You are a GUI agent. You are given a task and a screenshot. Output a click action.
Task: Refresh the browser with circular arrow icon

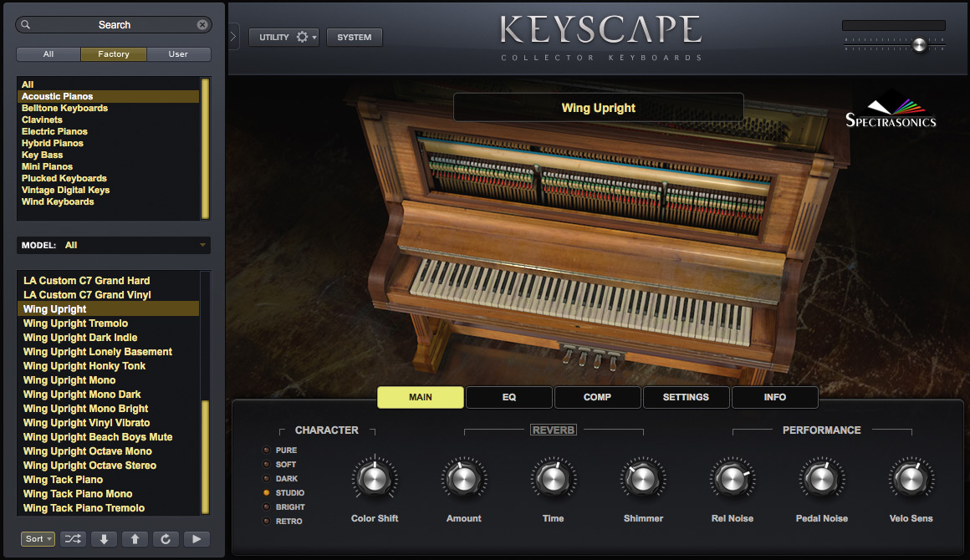click(166, 539)
